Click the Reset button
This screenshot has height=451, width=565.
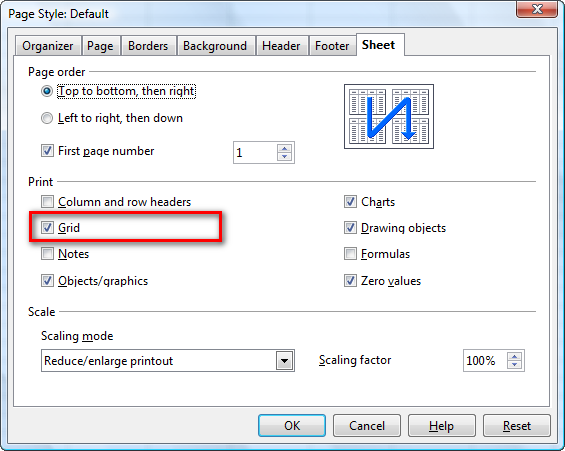(517, 425)
